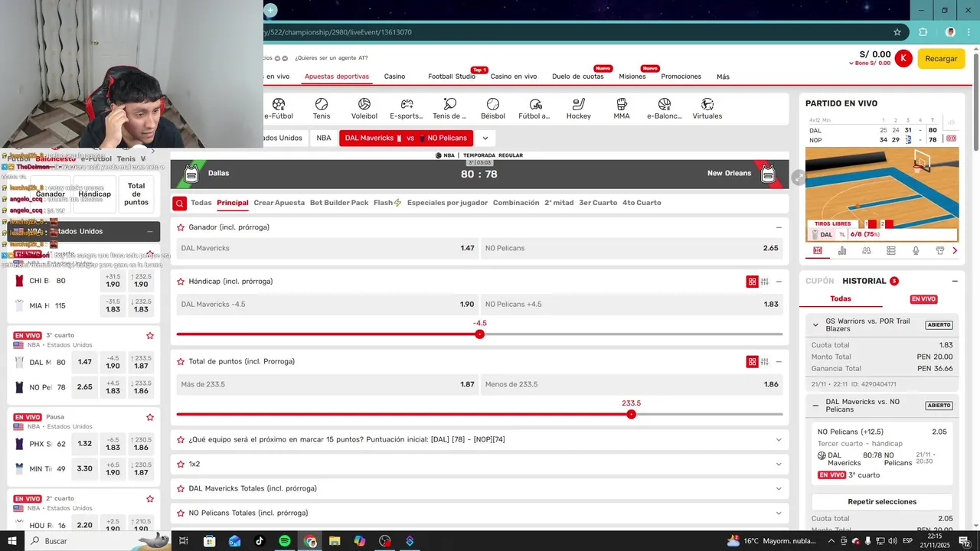Expand DAL Mavericks Totales market
This screenshot has width=980, height=551.
[779, 489]
